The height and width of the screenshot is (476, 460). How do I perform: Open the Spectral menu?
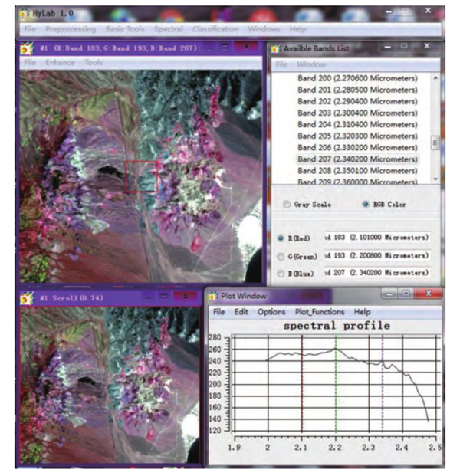(x=169, y=29)
